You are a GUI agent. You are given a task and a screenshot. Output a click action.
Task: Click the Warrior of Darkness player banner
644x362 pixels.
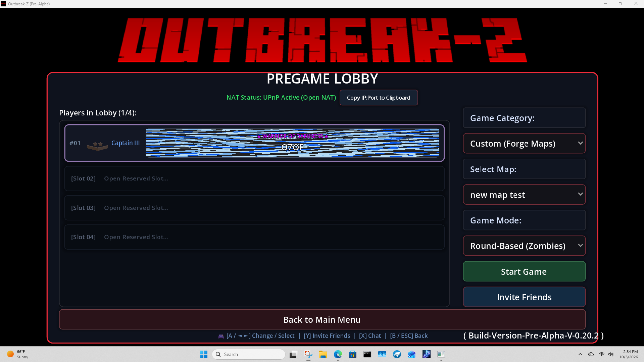292,143
